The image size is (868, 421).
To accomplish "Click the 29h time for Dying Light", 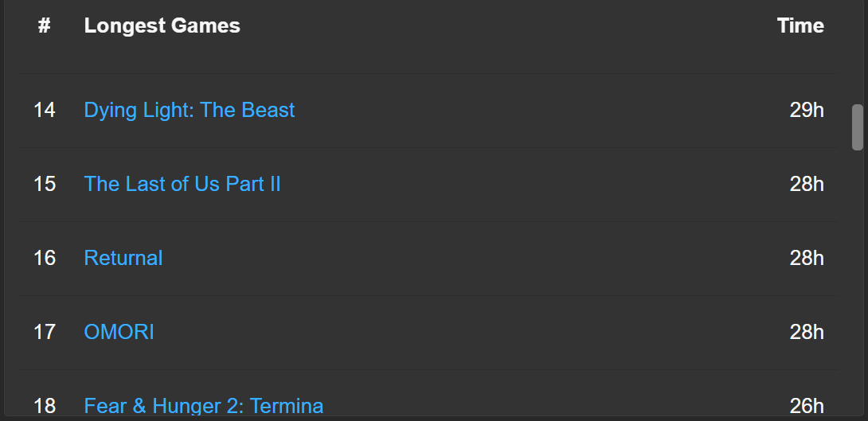I will tap(806, 110).
